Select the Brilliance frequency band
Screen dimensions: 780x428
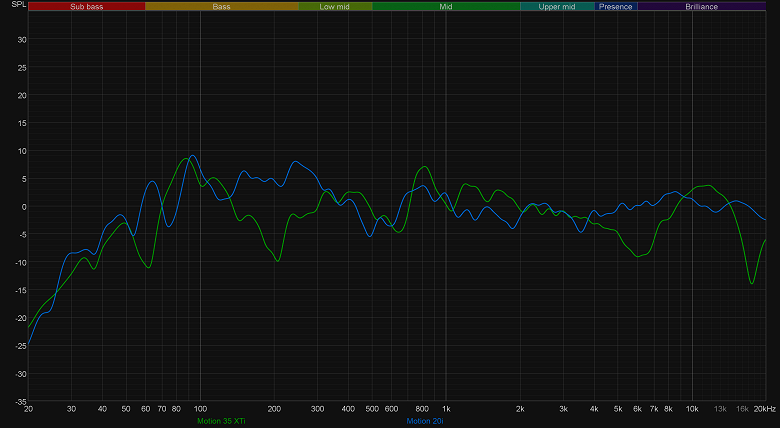701,6
